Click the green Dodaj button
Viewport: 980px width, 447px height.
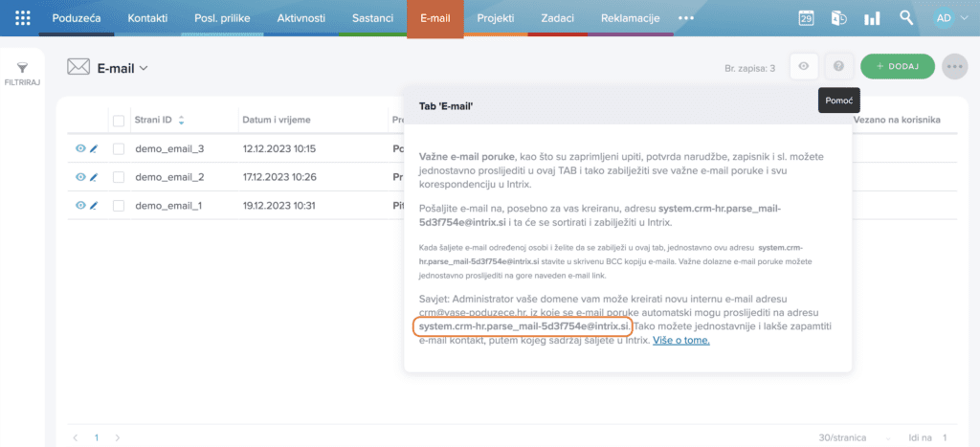click(898, 66)
